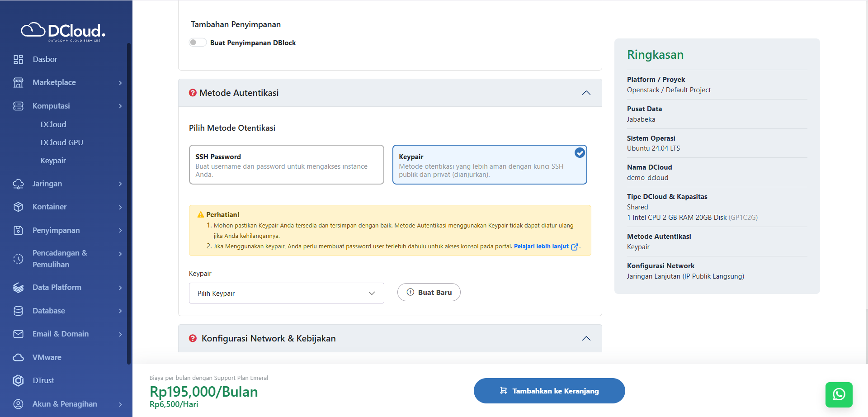Click the VMware cloud icon
The image size is (868, 417).
tap(18, 357)
